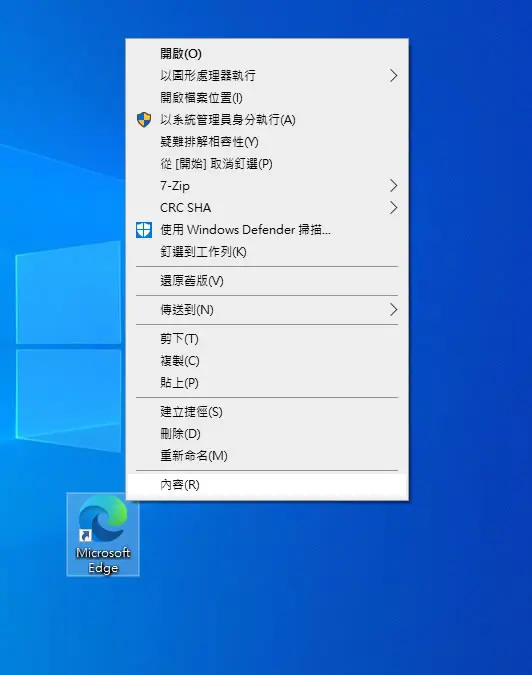Choose 以系統管理員身分執行(A)
532x675 pixels.
267,120
